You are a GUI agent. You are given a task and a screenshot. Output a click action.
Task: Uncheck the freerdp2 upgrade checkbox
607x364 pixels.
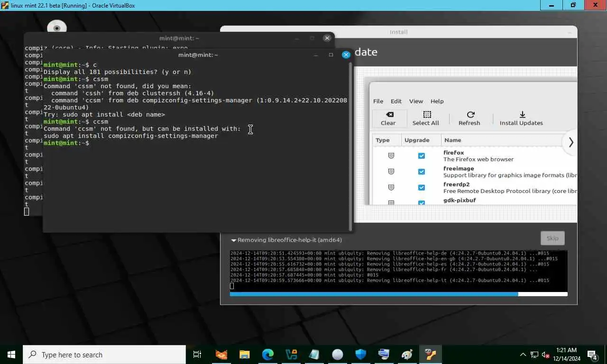coord(422,188)
